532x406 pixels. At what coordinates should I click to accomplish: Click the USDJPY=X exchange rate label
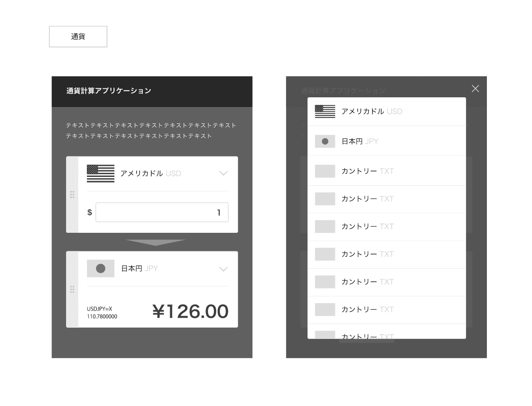pos(100,309)
